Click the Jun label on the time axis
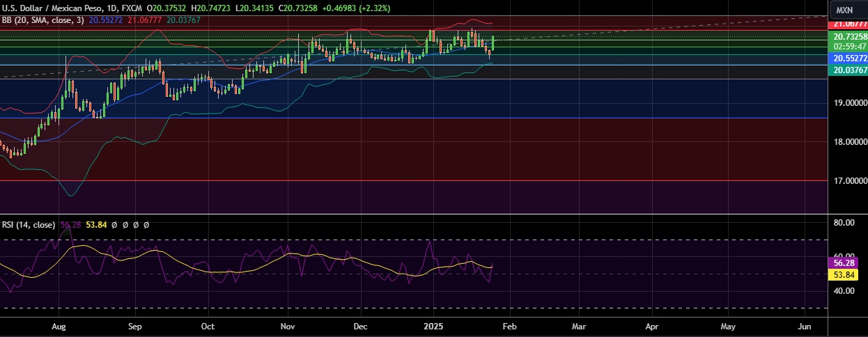868x337 pixels. pyautogui.click(x=804, y=326)
